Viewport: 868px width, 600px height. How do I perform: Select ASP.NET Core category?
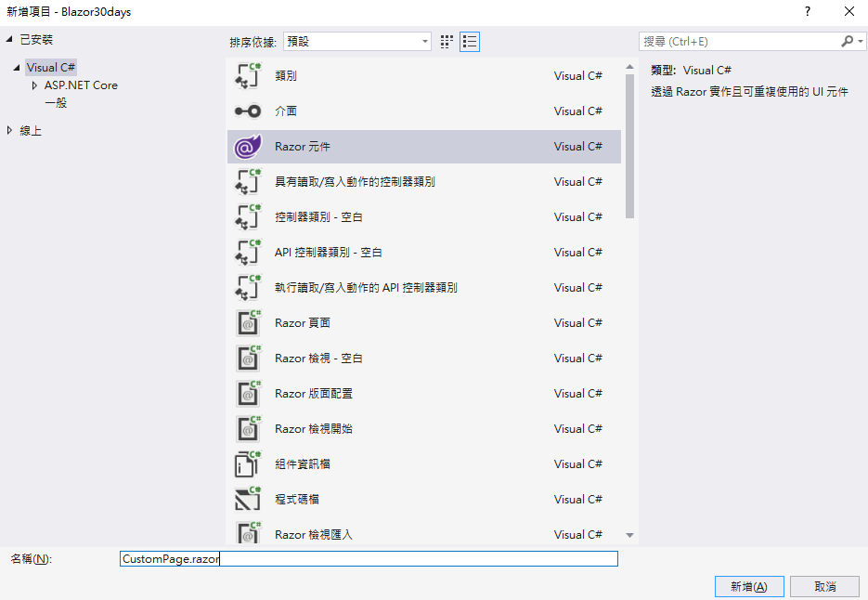81,85
